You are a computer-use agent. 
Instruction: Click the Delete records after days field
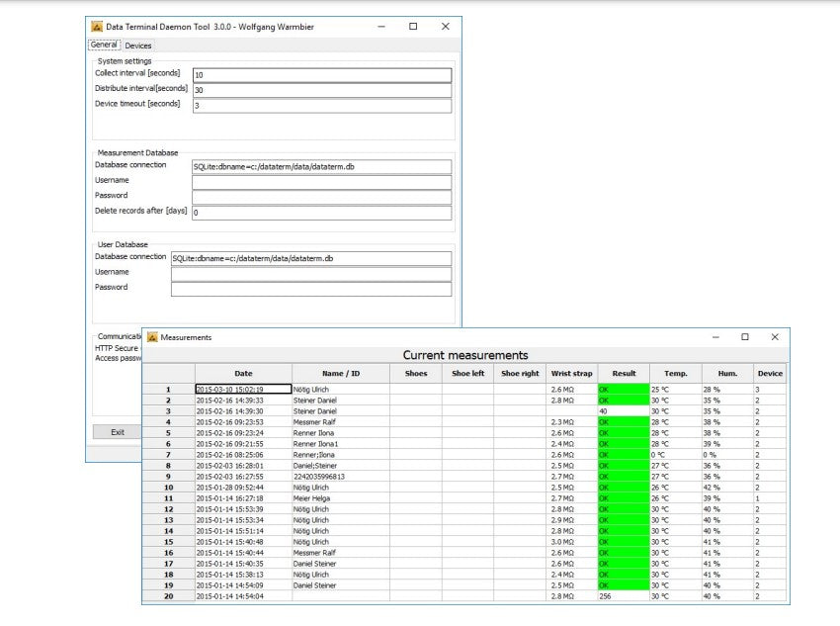pyautogui.click(x=321, y=213)
